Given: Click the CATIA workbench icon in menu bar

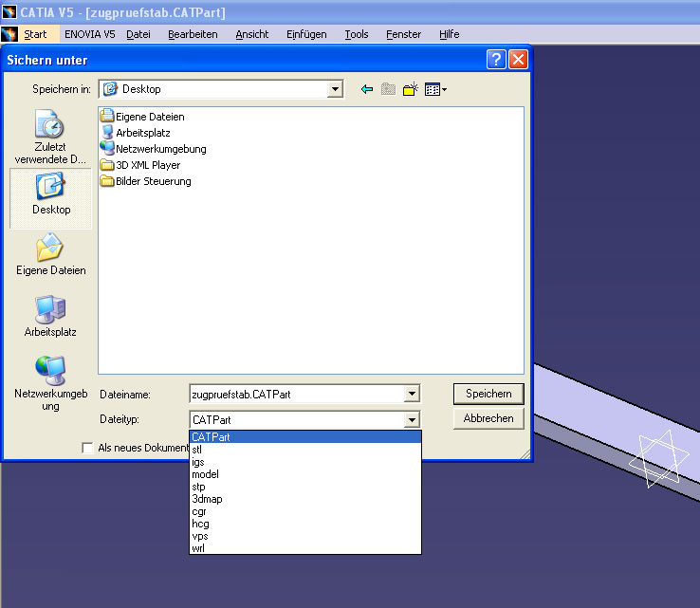Looking at the screenshot, I should pos(9,34).
